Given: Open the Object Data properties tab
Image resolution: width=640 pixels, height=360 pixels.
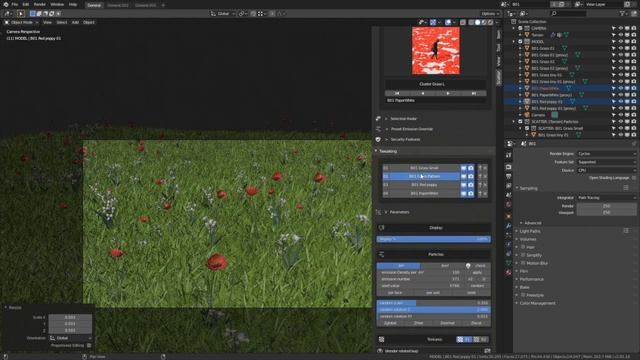Looking at the screenshot, I should tap(508, 263).
